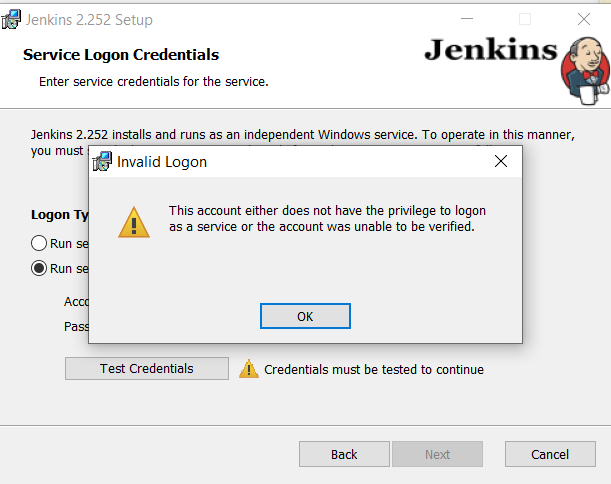Cancel the Jenkins setup

coord(550,454)
